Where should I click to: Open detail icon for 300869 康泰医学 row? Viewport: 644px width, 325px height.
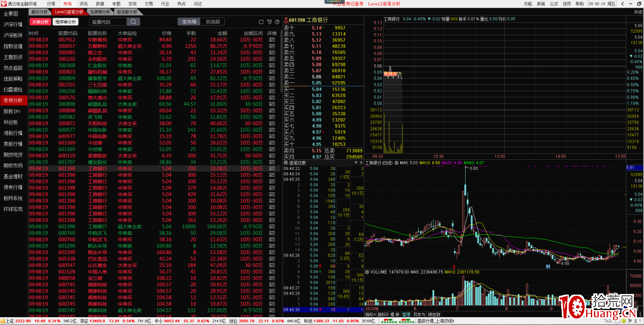(x=271, y=79)
